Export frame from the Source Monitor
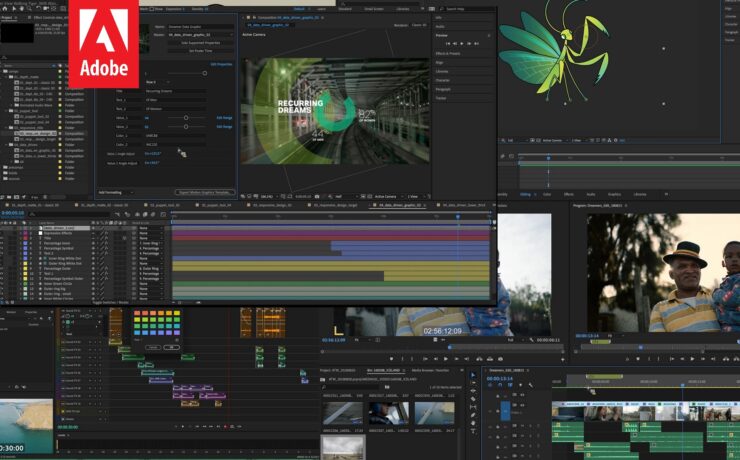 (500, 359)
